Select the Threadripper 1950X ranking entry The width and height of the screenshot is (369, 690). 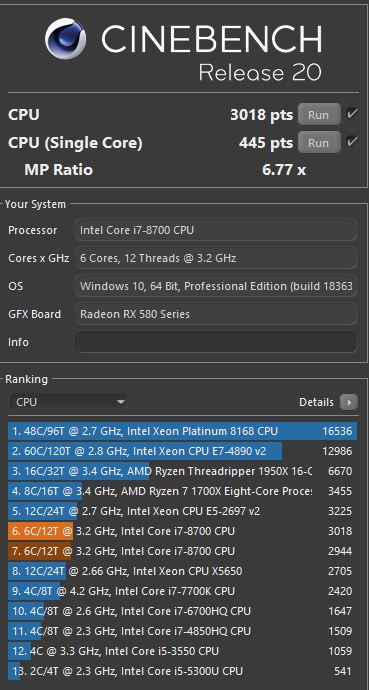183,471
